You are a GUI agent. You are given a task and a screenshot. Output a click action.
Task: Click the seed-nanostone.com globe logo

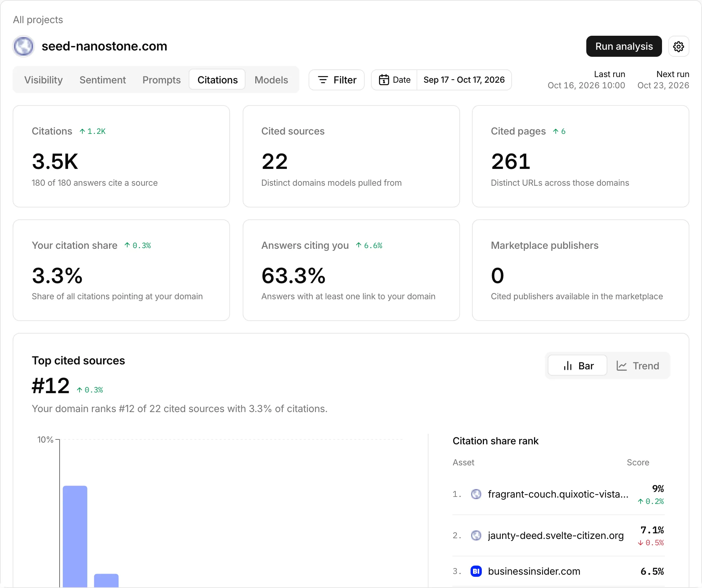pyautogui.click(x=23, y=46)
